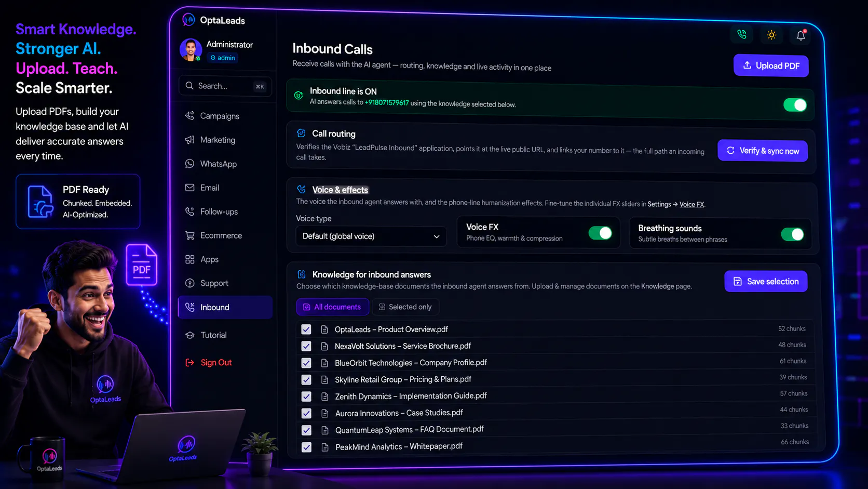Open the Voice type dropdown

pyautogui.click(x=371, y=236)
